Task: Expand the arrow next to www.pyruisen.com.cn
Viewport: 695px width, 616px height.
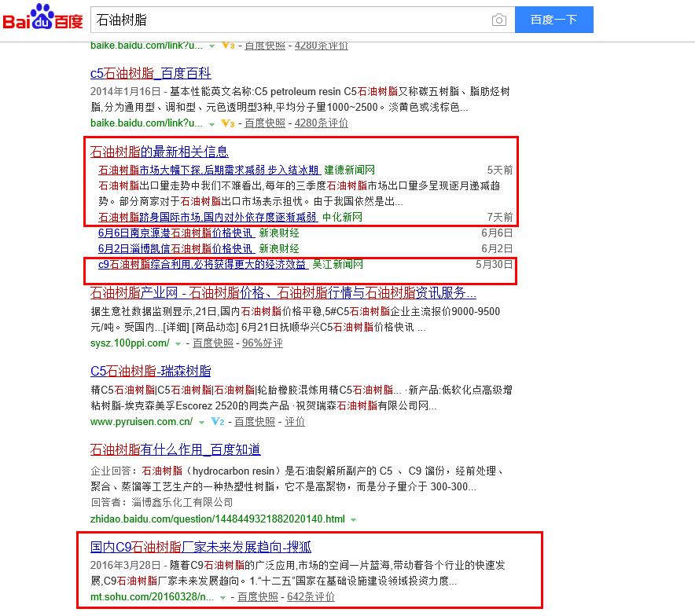Action: tap(202, 423)
